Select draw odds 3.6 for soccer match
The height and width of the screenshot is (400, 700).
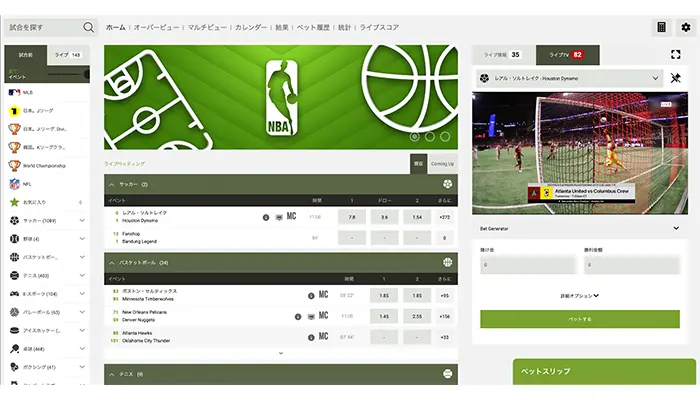pyautogui.click(x=384, y=217)
